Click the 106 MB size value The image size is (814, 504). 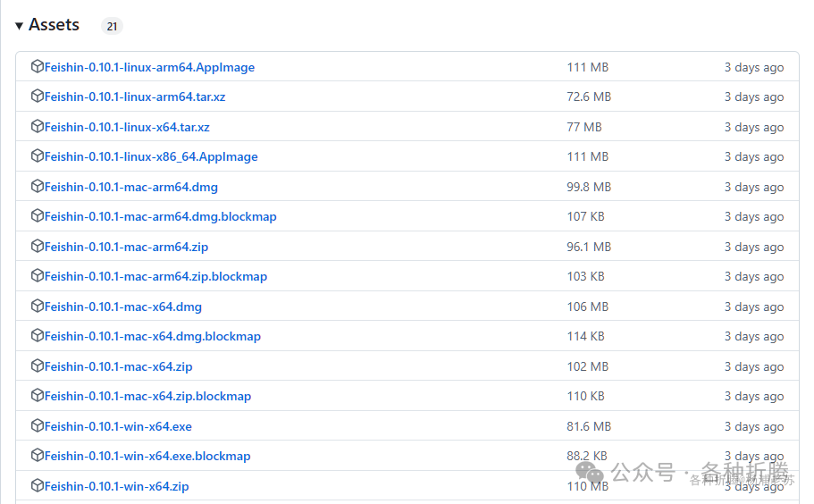pos(588,307)
